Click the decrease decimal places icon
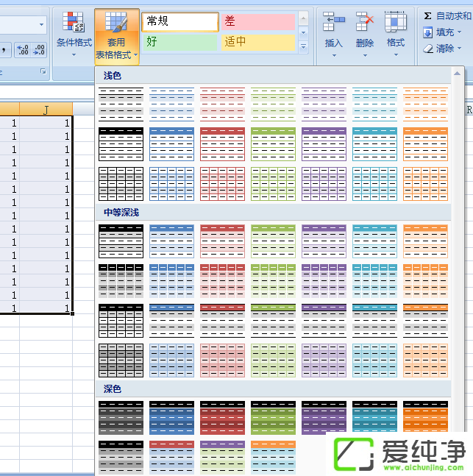The height and width of the screenshot is (476, 473). [40, 50]
